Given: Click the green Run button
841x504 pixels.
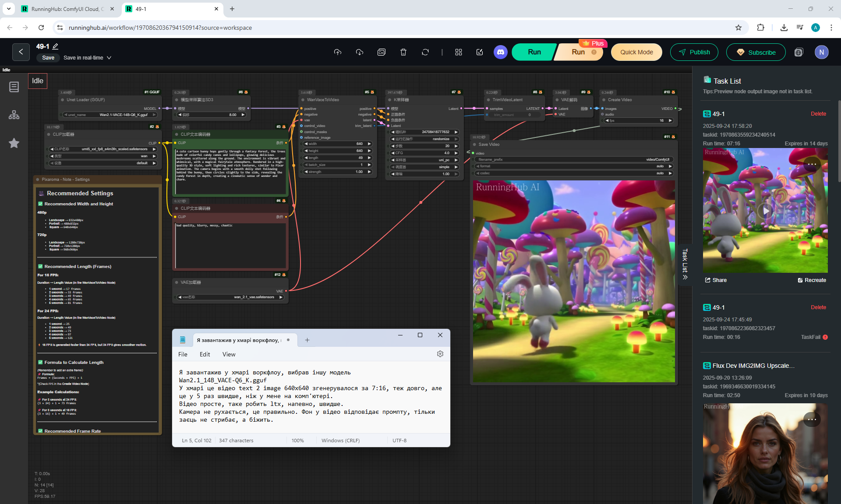Looking at the screenshot, I should pyautogui.click(x=534, y=52).
